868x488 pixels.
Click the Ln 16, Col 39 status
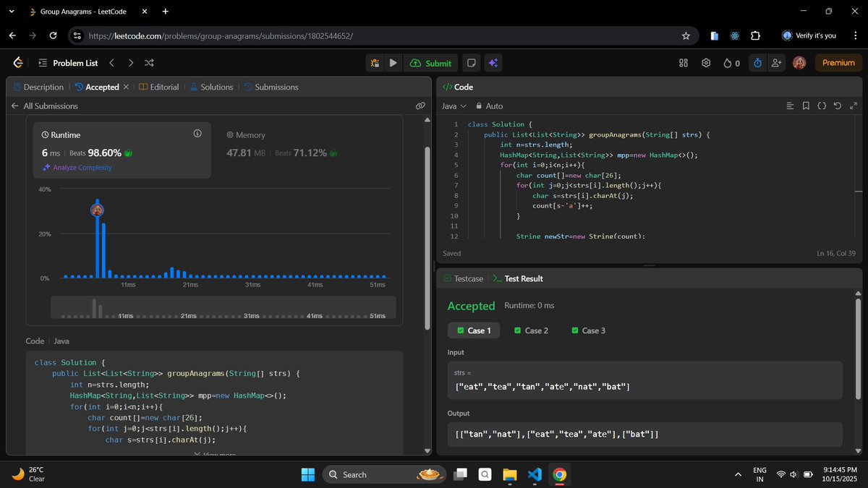(835, 253)
